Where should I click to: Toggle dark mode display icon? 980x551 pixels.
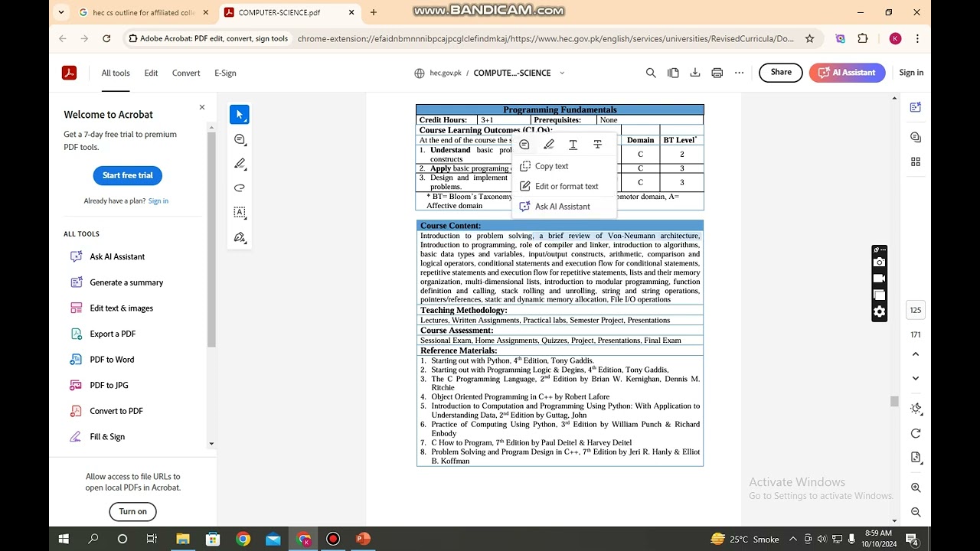(916, 409)
